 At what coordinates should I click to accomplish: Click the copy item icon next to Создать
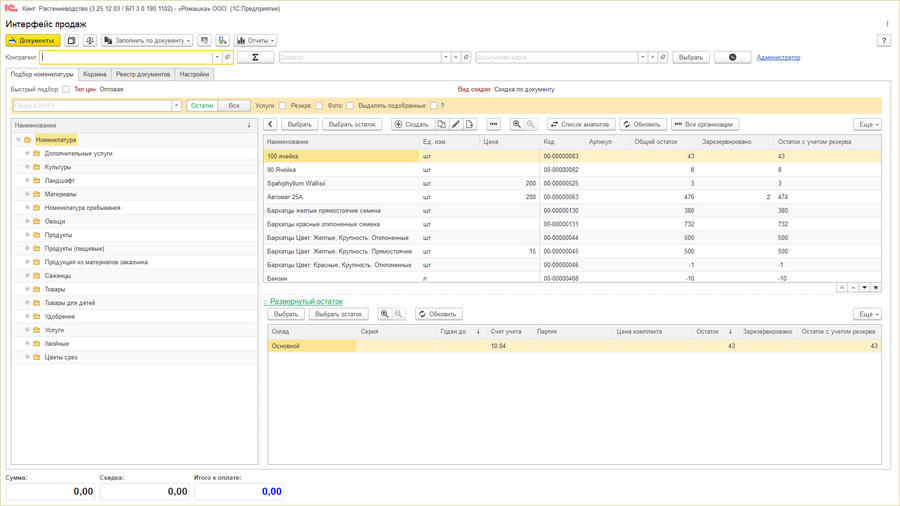tap(442, 125)
